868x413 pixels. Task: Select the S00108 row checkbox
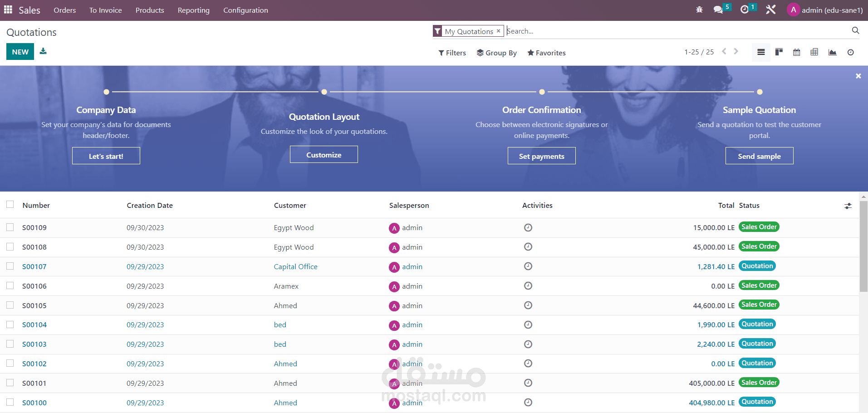10,246
